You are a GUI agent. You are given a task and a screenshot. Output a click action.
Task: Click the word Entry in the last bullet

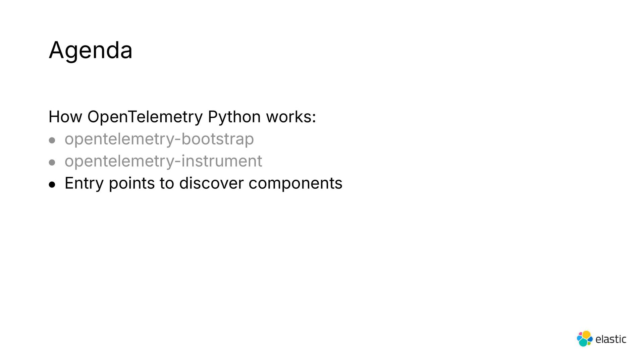pyautogui.click(x=84, y=184)
